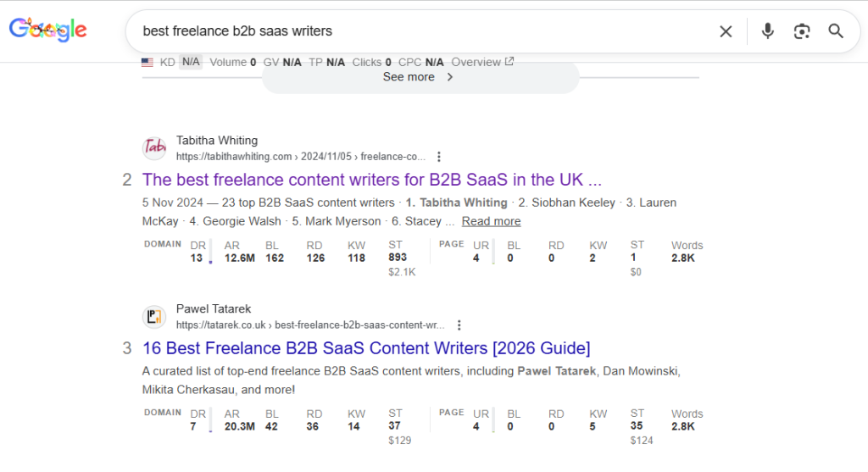
Task: Click the $2.1K traffic value
Action: point(402,272)
